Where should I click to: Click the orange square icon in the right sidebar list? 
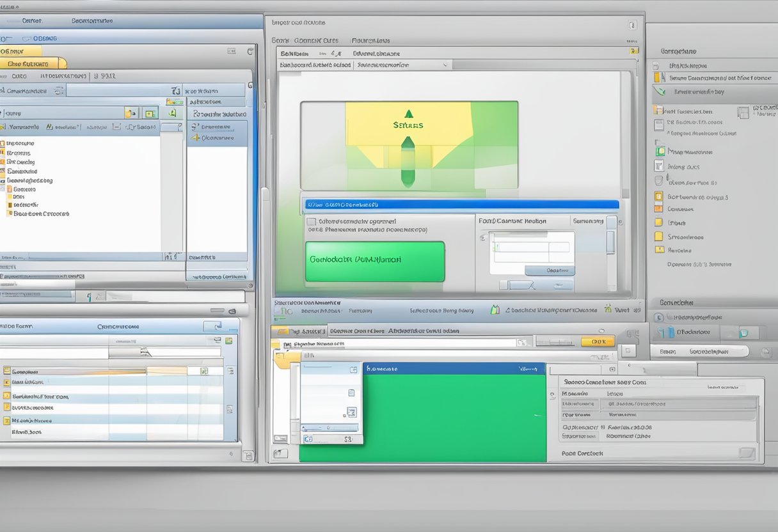(659, 208)
